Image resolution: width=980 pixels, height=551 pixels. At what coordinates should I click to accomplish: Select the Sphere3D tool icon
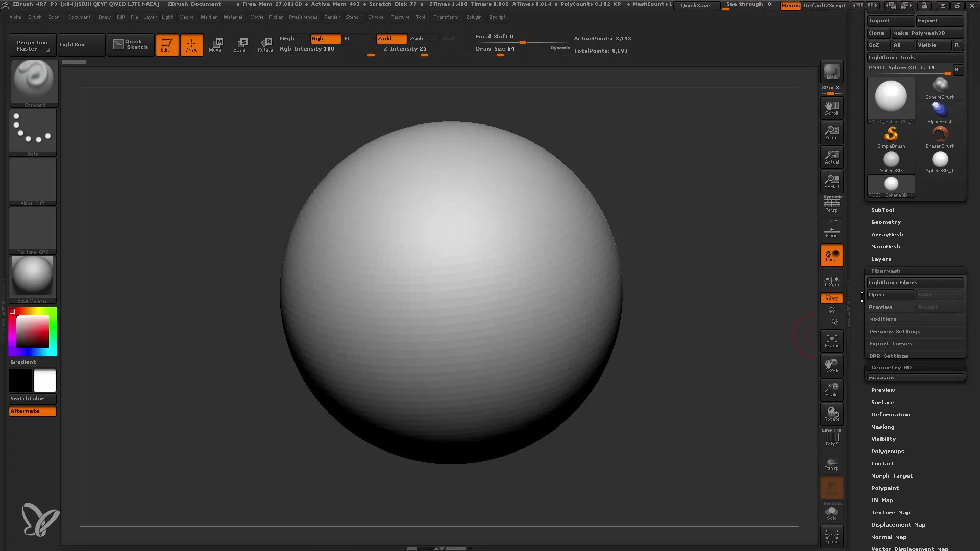tap(891, 161)
